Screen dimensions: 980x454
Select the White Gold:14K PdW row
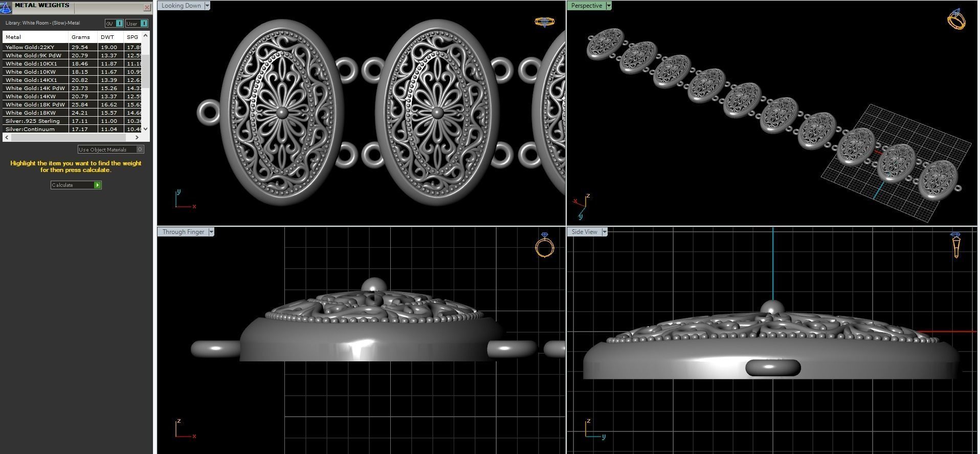(x=72, y=88)
